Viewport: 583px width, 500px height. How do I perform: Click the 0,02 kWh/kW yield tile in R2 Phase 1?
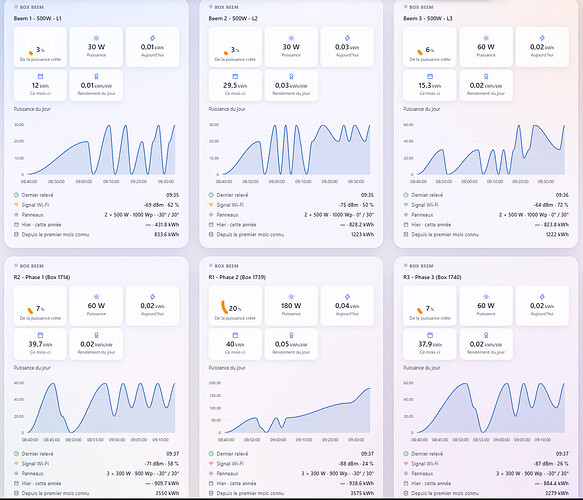pos(96,344)
